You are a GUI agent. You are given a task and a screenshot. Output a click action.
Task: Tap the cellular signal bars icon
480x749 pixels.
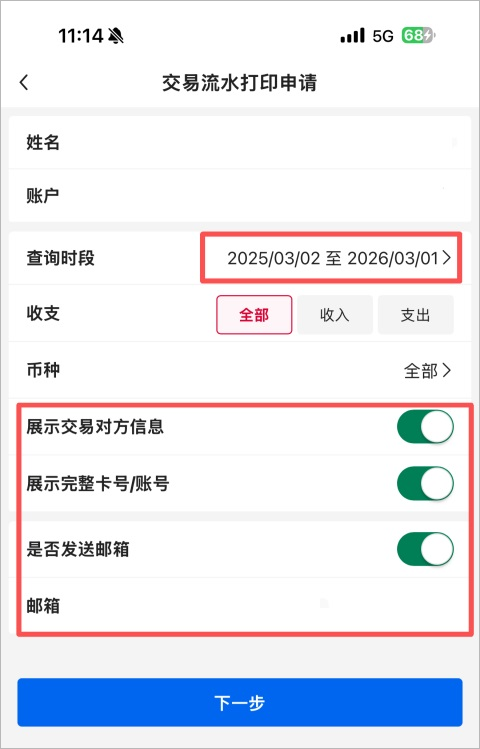pos(352,36)
